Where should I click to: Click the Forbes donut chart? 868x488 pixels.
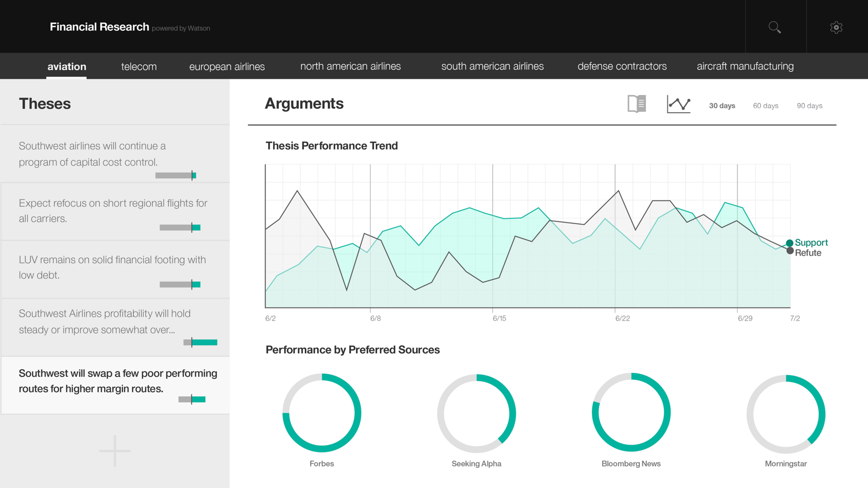point(322,413)
